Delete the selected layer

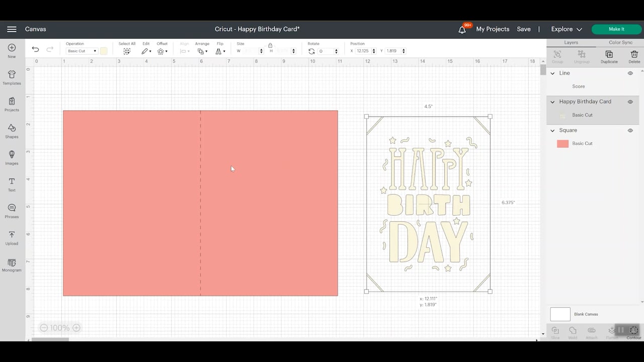(634, 56)
